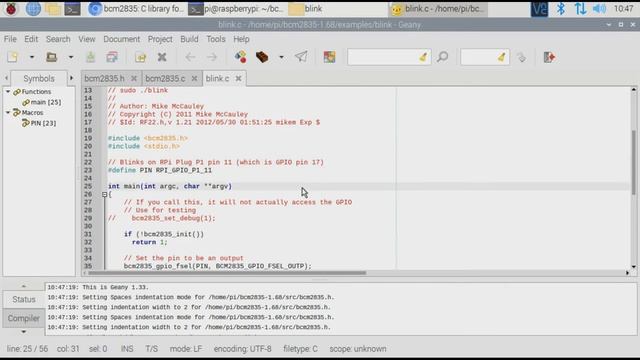Image resolution: width=640 pixels, height=360 pixels.
Task: Collapse the Macros tree node
Action: tap(8, 112)
